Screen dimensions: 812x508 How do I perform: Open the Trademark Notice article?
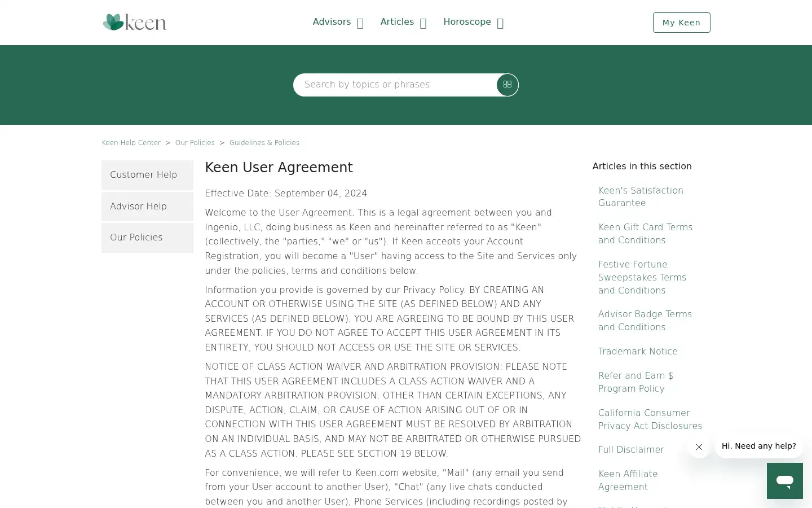click(638, 351)
